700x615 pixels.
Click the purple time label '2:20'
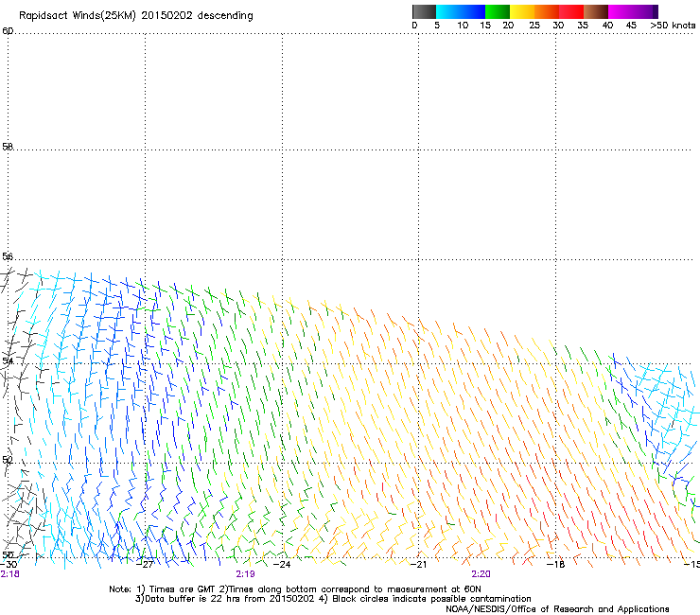(481, 574)
